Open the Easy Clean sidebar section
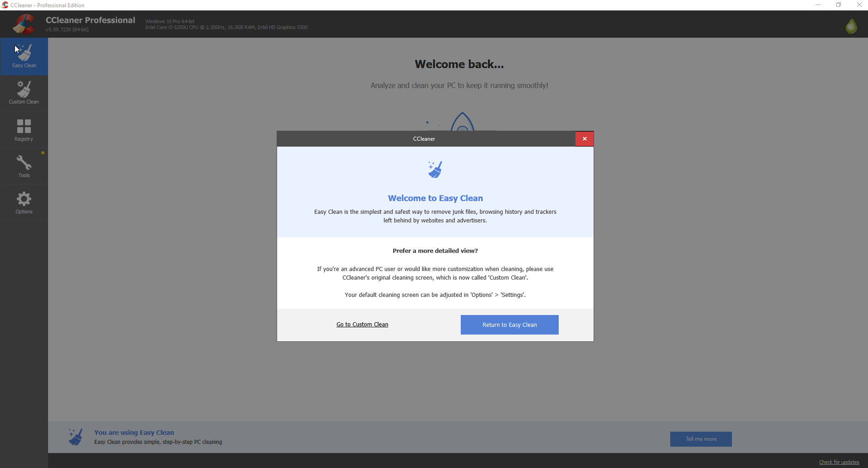This screenshot has width=868, height=468. [x=24, y=57]
